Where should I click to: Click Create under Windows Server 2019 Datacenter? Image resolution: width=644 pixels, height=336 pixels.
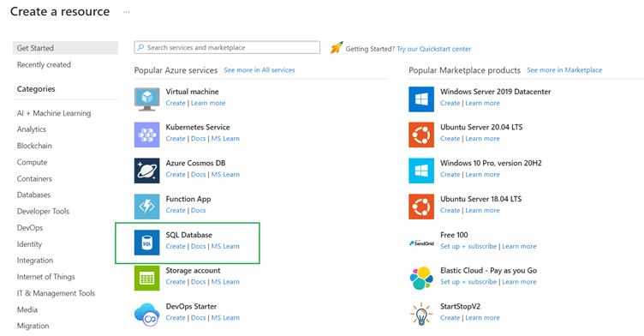[450, 103]
